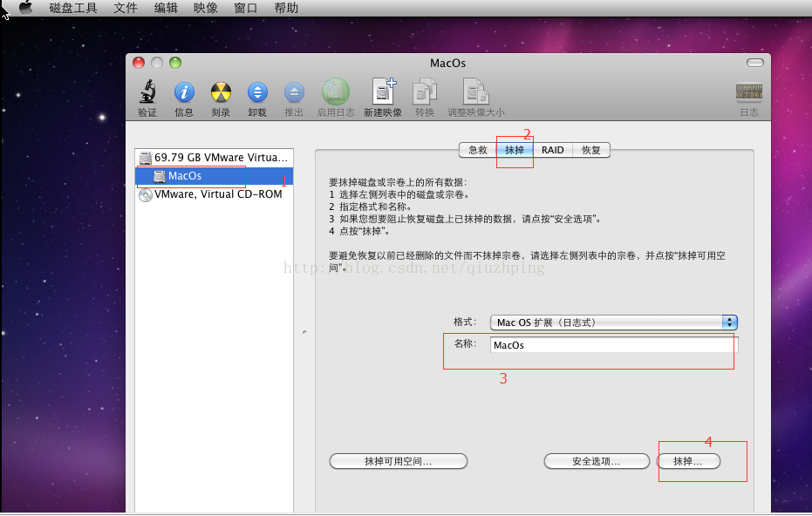The height and width of the screenshot is (516, 812).
Task: Open the 文件 menu
Action: click(126, 8)
